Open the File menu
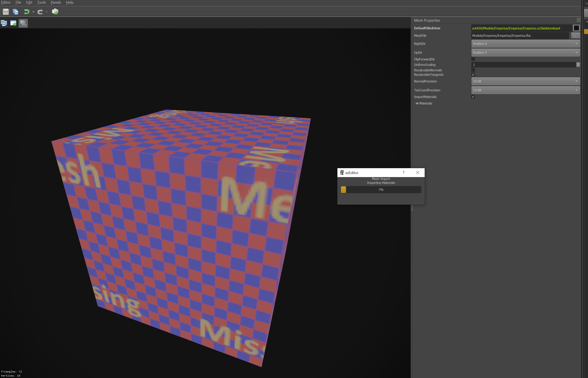 pyautogui.click(x=18, y=2)
